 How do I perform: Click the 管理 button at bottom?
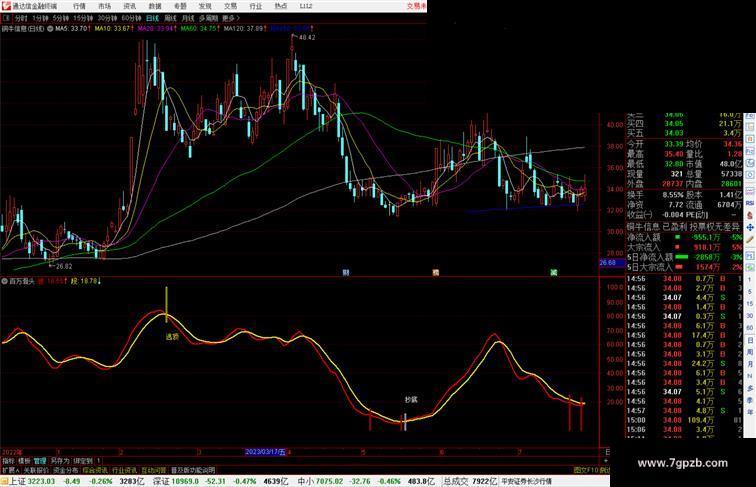40,461
